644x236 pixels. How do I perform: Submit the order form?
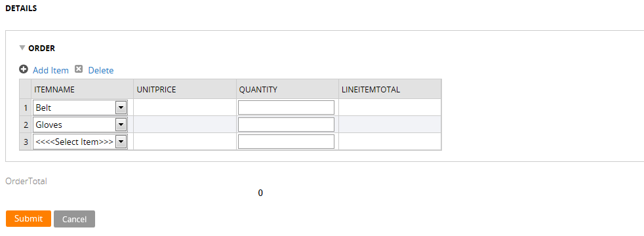pyautogui.click(x=28, y=219)
